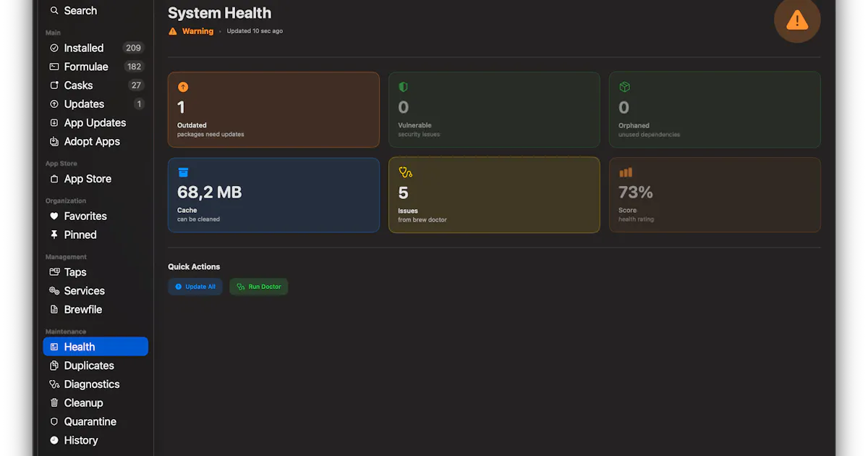
Task: Click the Installed checkmark icon
Action: (x=54, y=48)
